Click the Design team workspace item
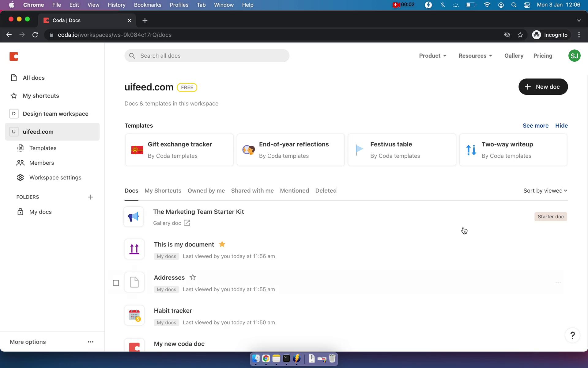This screenshot has height=368, width=588. tap(55, 113)
